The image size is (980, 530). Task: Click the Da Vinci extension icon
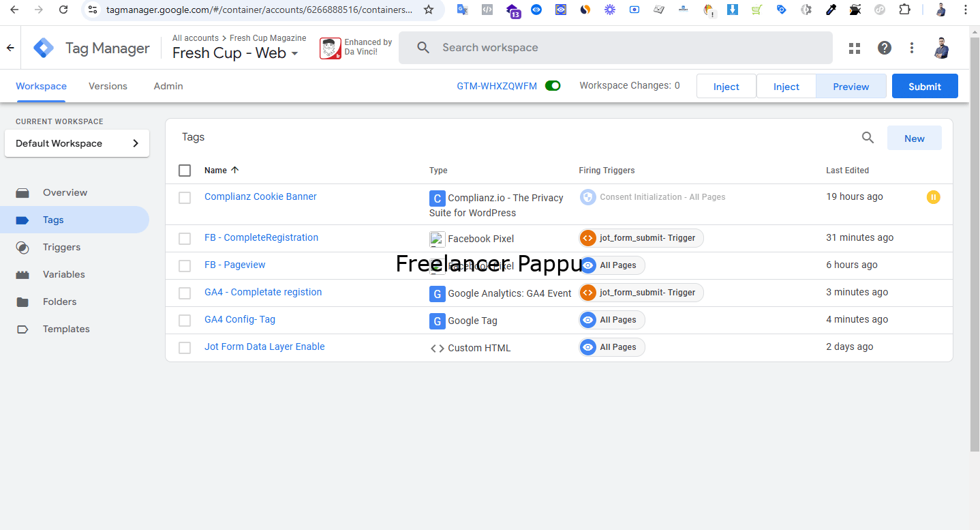(x=331, y=48)
